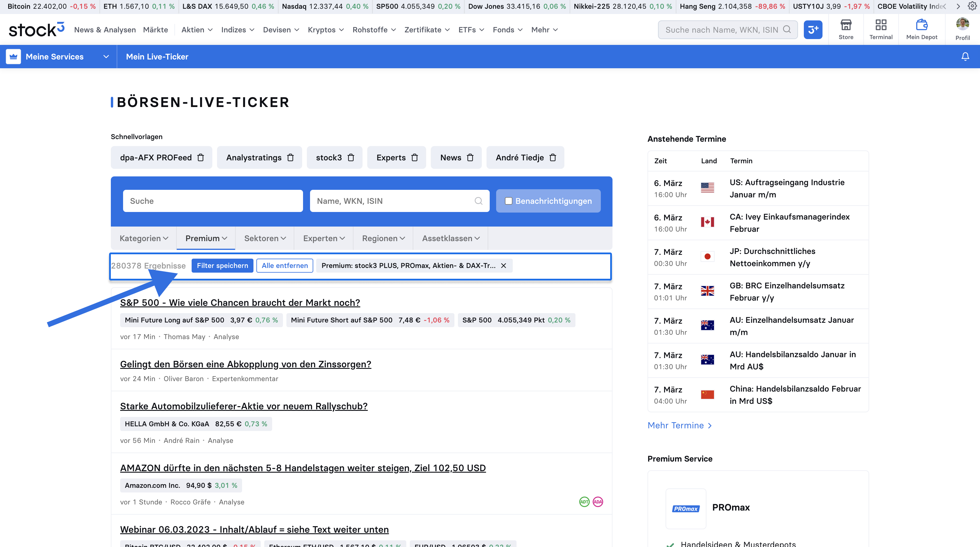Click magnifier in Name, WKN, ISIN filter
This screenshot has height=547, width=980.
tap(478, 201)
